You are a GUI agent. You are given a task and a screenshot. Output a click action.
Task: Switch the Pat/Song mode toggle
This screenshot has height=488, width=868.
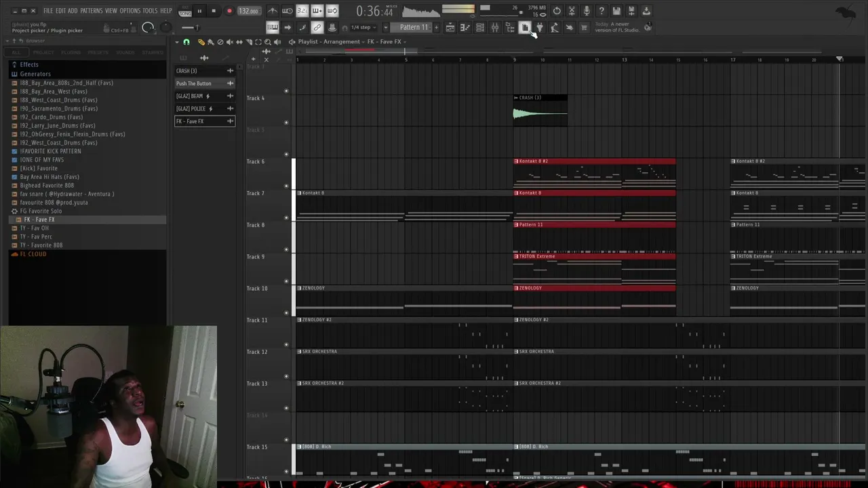click(184, 11)
